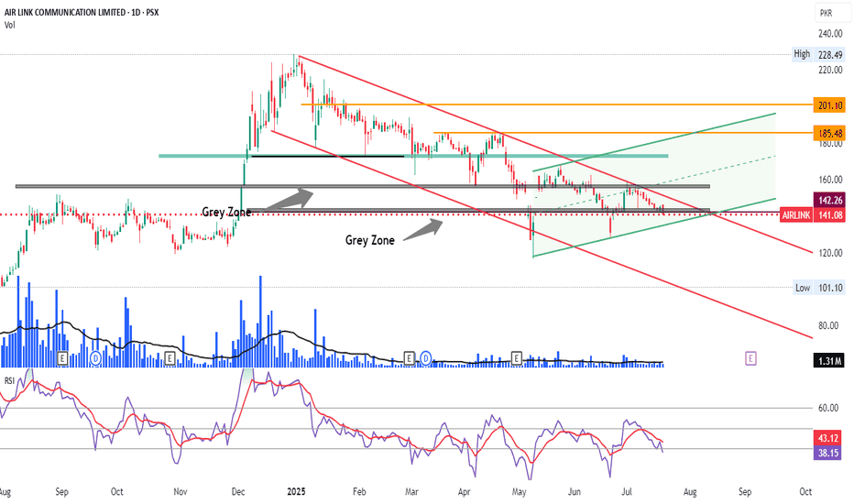Click the 240.00 price scale label
The height and width of the screenshot is (504, 854).
[830, 34]
